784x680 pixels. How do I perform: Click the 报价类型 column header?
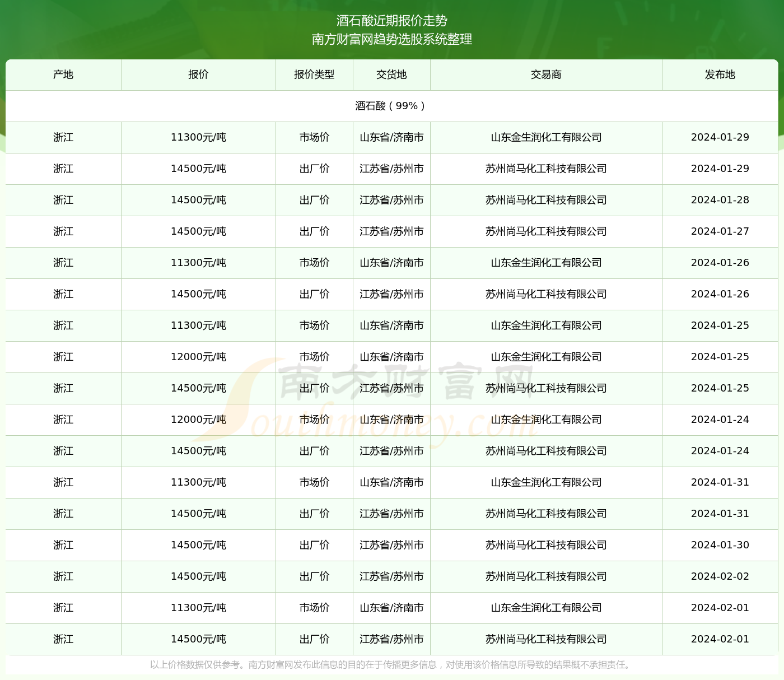[x=314, y=74]
